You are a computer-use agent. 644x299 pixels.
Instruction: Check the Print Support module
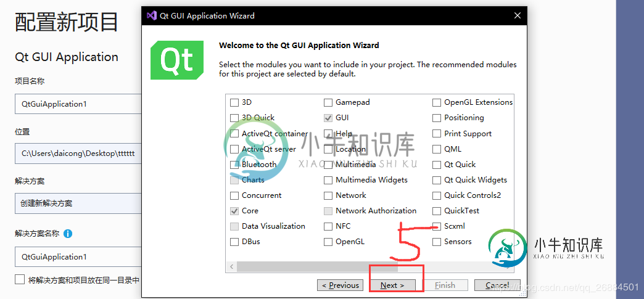(437, 134)
